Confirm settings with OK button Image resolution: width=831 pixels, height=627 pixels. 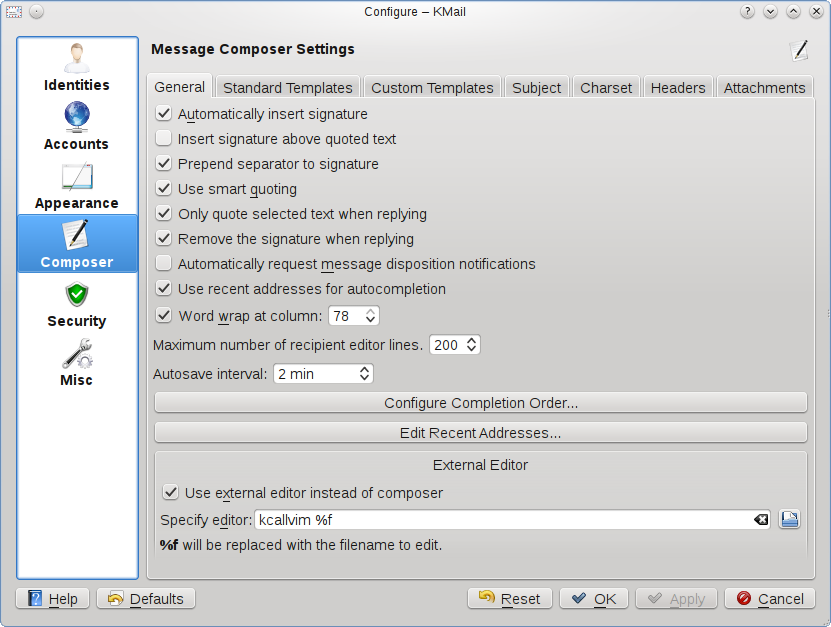click(594, 598)
